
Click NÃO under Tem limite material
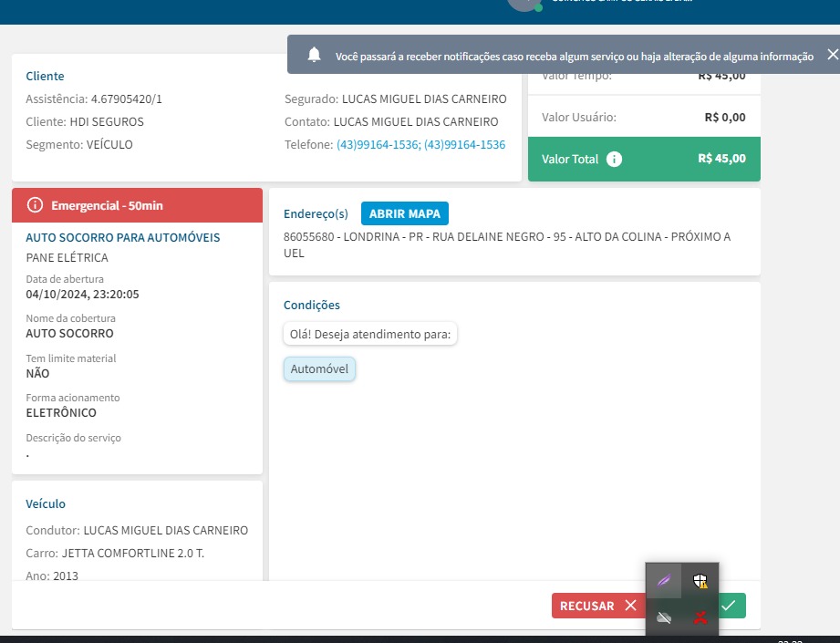(x=37, y=373)
